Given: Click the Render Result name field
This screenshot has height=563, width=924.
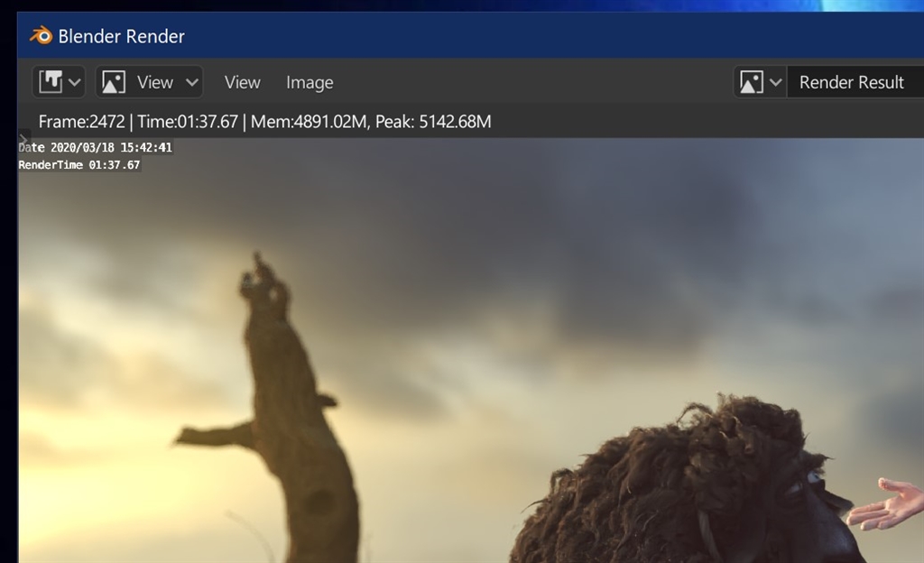Looking at the screenshot, I should tap(855, 82).
